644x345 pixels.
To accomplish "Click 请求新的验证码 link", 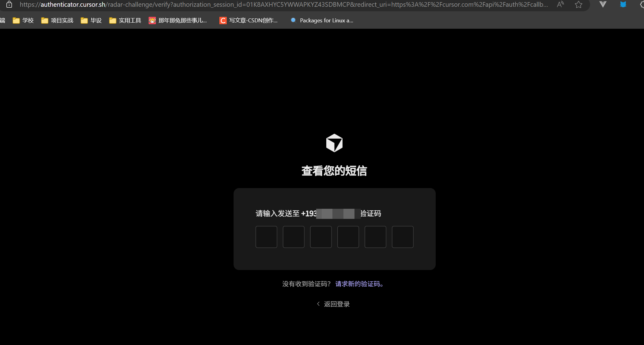I will tap(359, 284).
